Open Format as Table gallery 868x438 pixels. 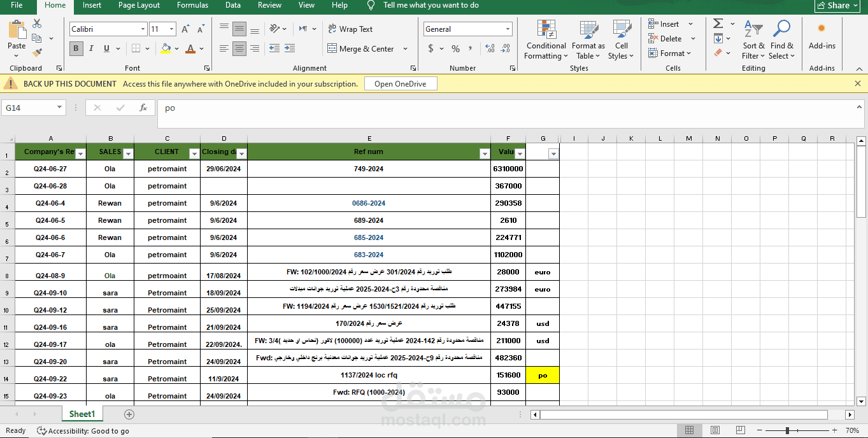(588, 39)
